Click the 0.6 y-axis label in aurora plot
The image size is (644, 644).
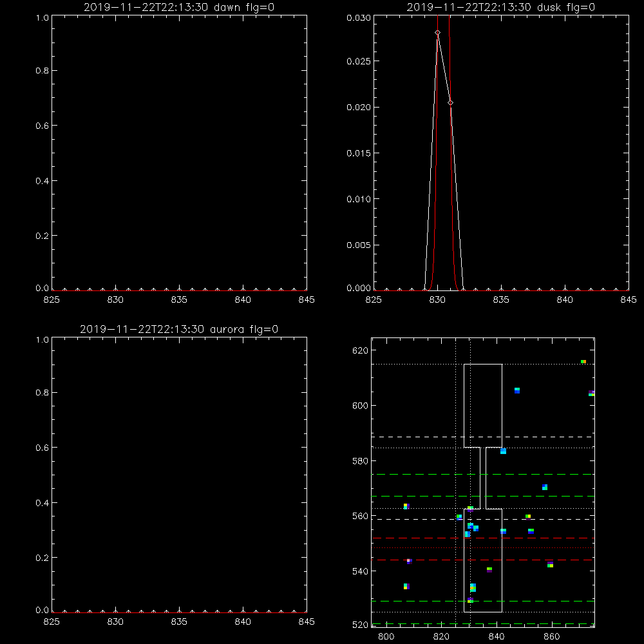[x=43, y=448]
